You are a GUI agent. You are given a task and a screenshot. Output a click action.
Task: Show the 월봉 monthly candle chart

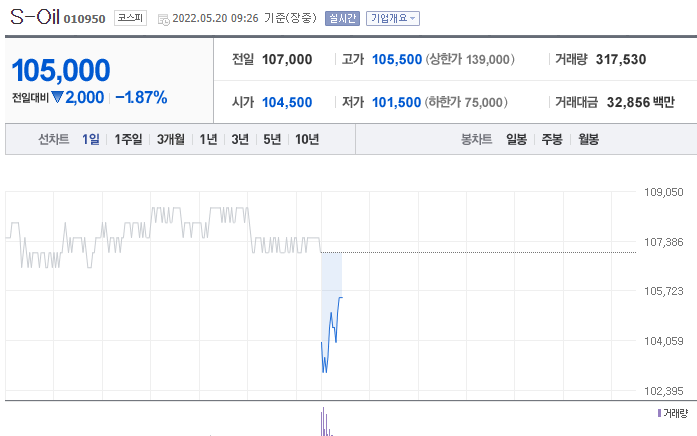(588, 140)
